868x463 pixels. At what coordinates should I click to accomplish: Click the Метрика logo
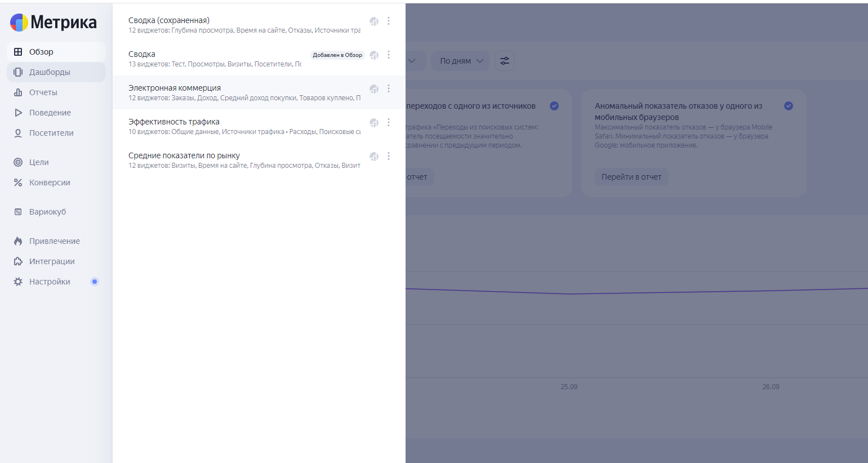pyautogui.click(x=54, y=23)
